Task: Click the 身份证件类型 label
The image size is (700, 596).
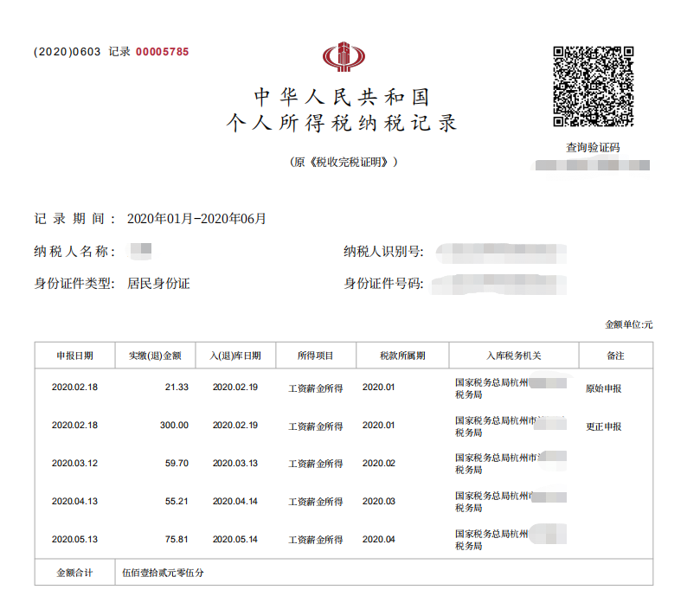Action: tap(74, 284)
